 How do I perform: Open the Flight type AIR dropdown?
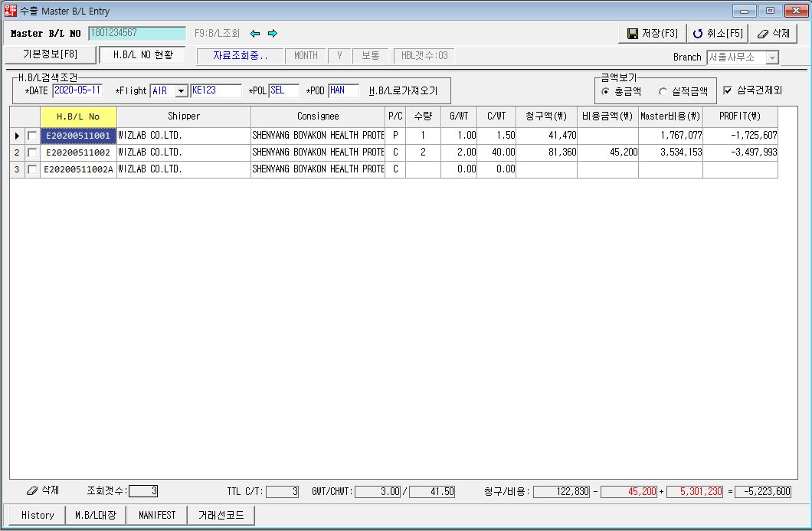[x=181, y=91]
